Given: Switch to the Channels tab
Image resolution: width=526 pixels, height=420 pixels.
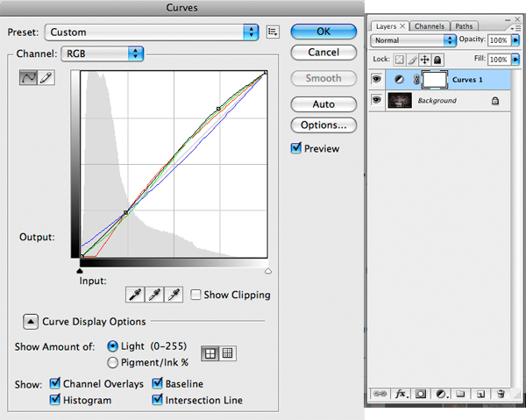Looking at the screenshot, I should [x=430, y=26].
